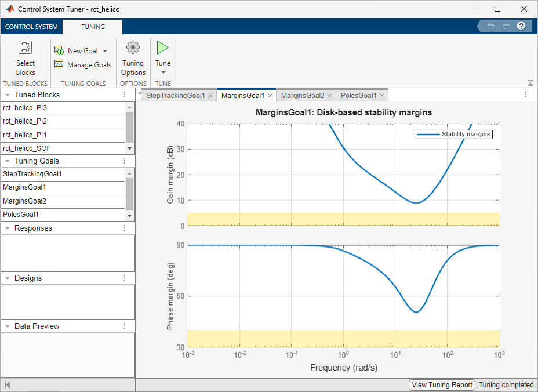The height and width of the screenshot is (392, 538).
Task: Collapse the Data Preview panel
Action: click(8, 326)
